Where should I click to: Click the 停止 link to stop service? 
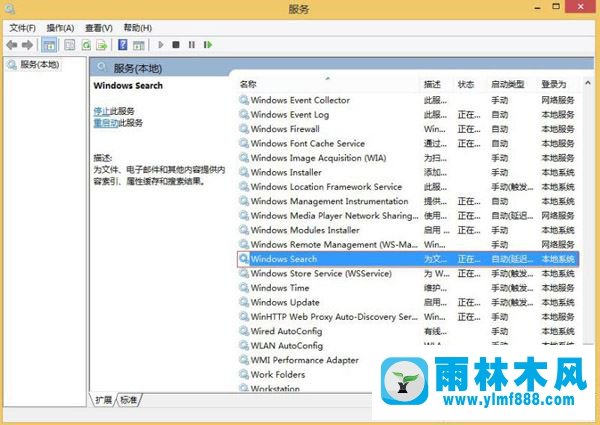[101, 111]
